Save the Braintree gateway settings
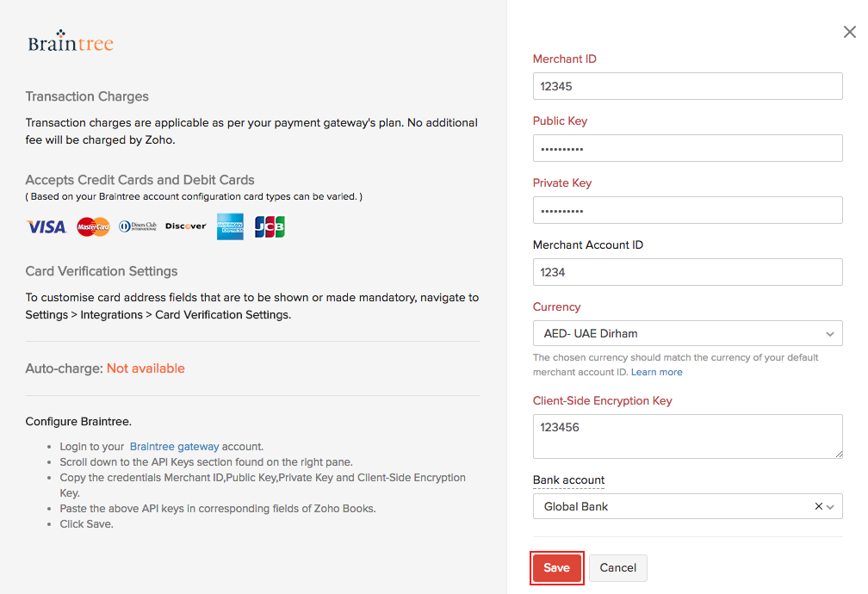 [556, 568]
